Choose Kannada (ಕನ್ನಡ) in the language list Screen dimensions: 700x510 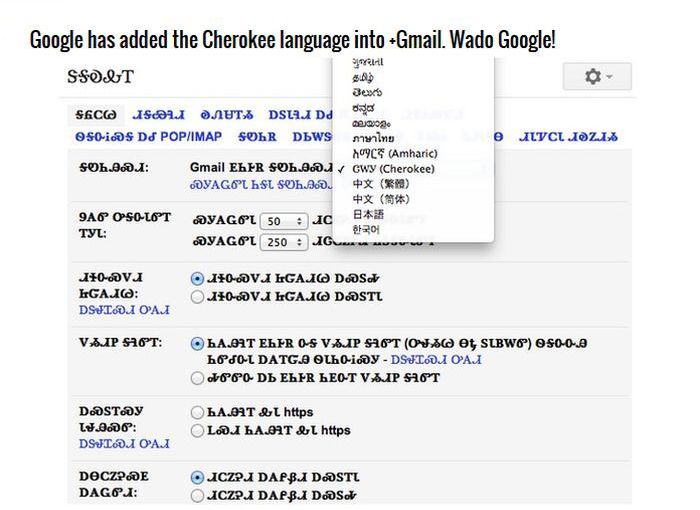tap(363, 108)
